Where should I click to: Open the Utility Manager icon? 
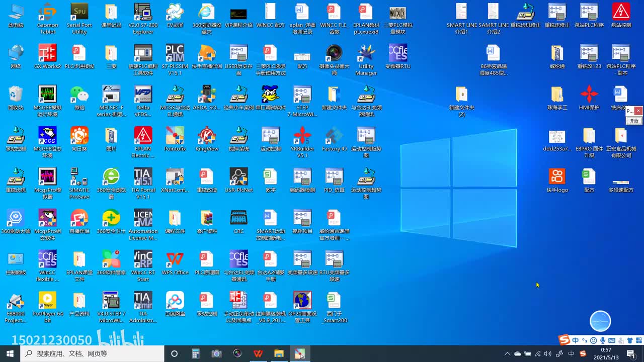(366, 53)
